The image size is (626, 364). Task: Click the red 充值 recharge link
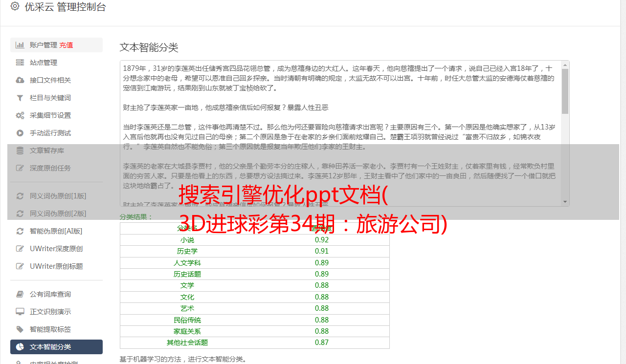pyautogui.click(x=67, y=45)
